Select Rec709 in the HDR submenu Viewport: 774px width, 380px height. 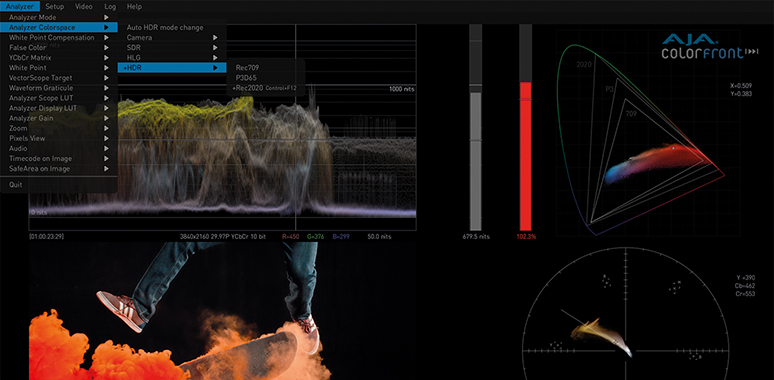point(247,68)
